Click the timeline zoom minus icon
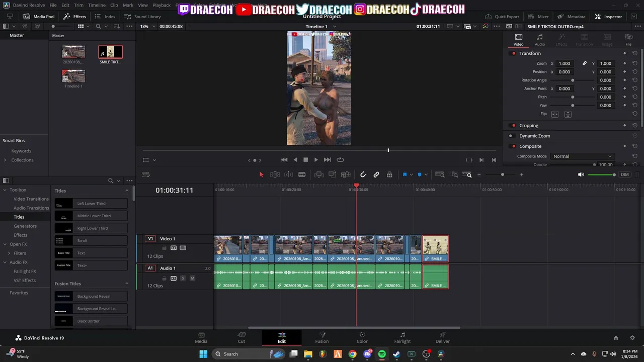This screenshot has height=362, width=644. [479, 174]
